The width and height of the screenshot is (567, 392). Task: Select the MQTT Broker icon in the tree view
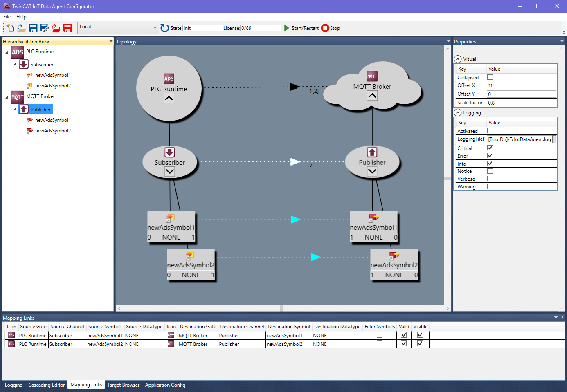[x=18, y=97]
